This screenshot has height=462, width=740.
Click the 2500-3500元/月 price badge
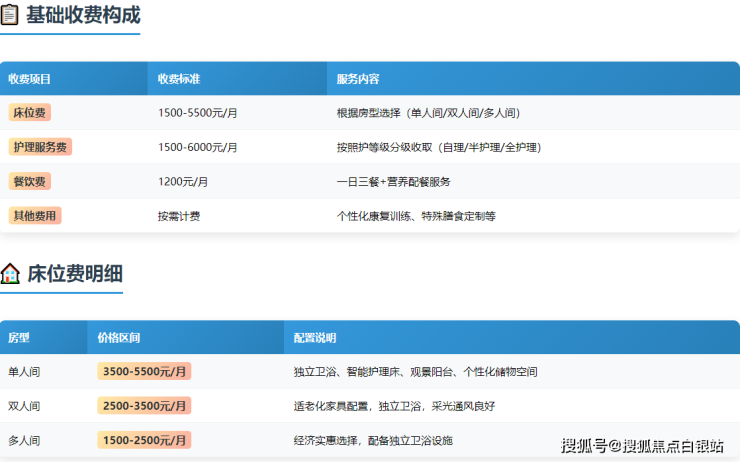[x=144, y=406]
